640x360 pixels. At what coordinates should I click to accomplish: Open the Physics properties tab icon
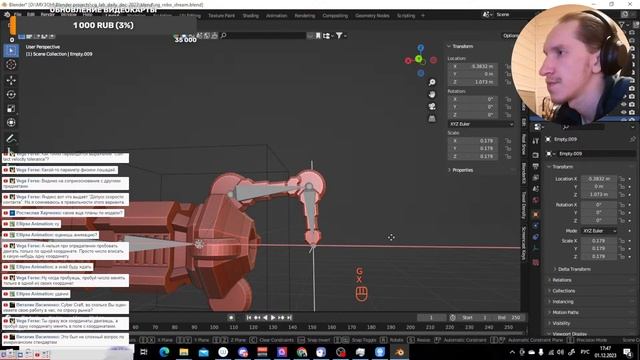(536, 225)
